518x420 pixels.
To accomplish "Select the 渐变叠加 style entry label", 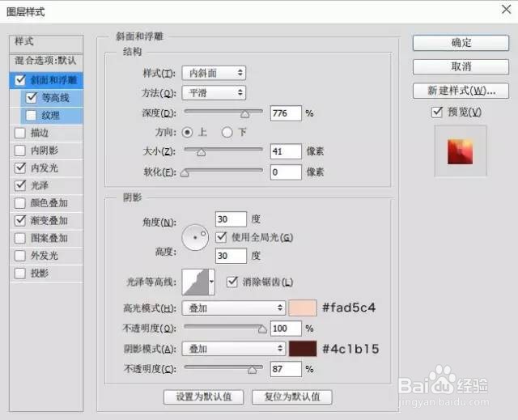I will pyautogui.click(x=49, y=221).
